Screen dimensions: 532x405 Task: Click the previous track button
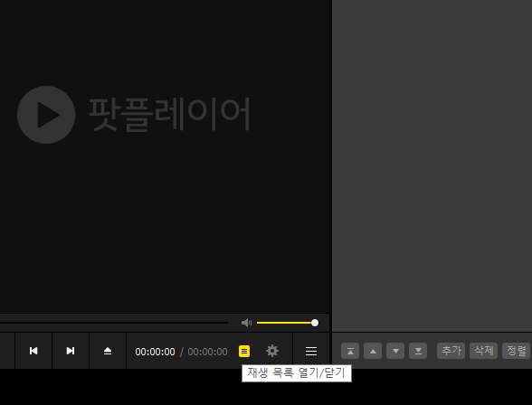click(x=33, y=351)
